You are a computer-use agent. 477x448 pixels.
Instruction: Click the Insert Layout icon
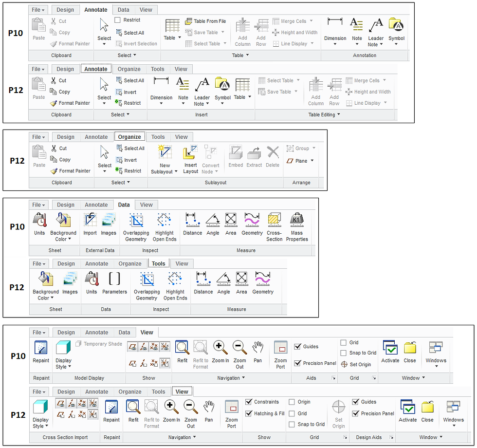[x=190, y=152]
